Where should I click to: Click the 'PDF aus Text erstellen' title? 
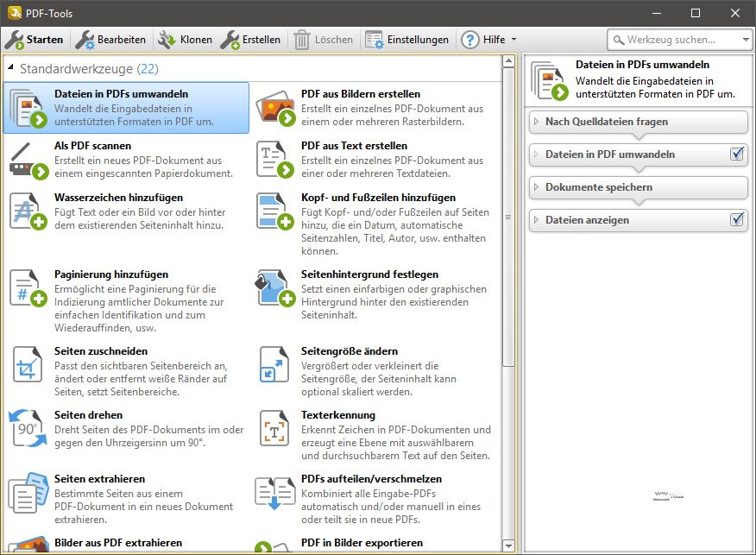[x=355, y=146]
